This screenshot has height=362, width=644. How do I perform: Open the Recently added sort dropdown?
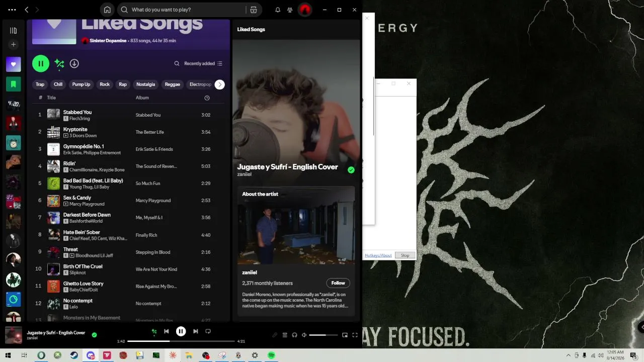click(203, 63)
